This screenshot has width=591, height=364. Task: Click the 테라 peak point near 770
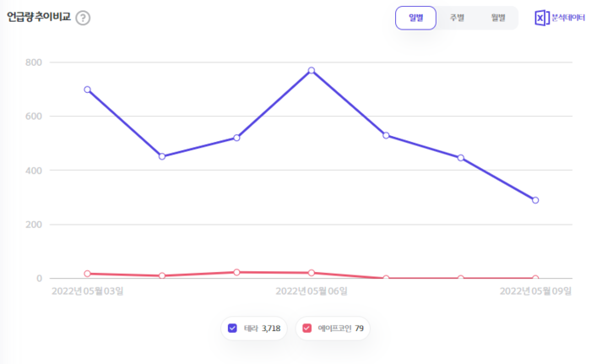(x=312, y=70)
